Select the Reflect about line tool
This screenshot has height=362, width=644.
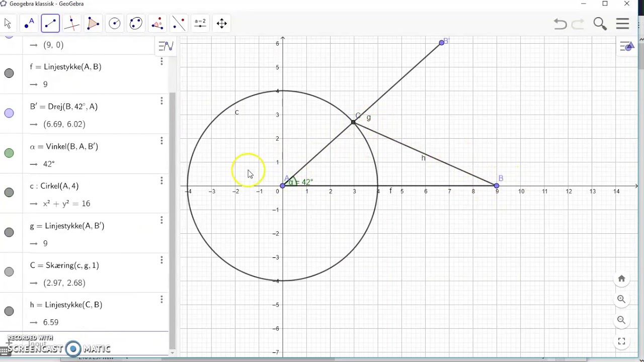pyautogui.click(x=179, y=23)
